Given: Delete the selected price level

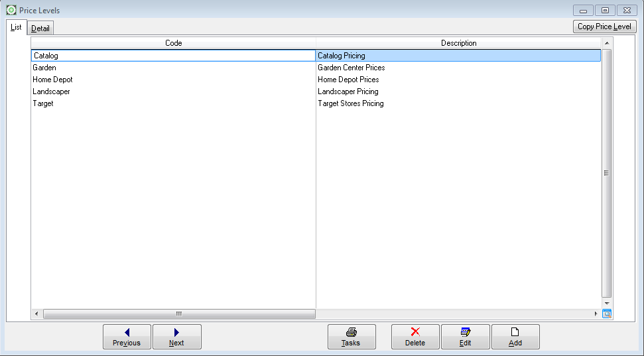Looking at the screenshot, I should pos(415,337).
